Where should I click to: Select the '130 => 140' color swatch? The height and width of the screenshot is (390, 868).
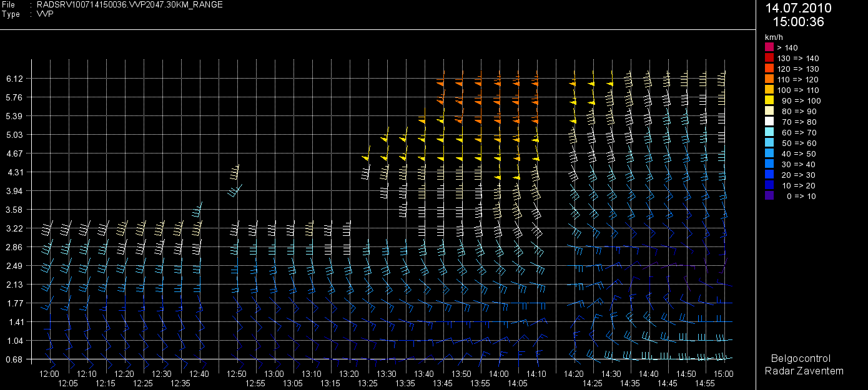click(x=769, y=58)
